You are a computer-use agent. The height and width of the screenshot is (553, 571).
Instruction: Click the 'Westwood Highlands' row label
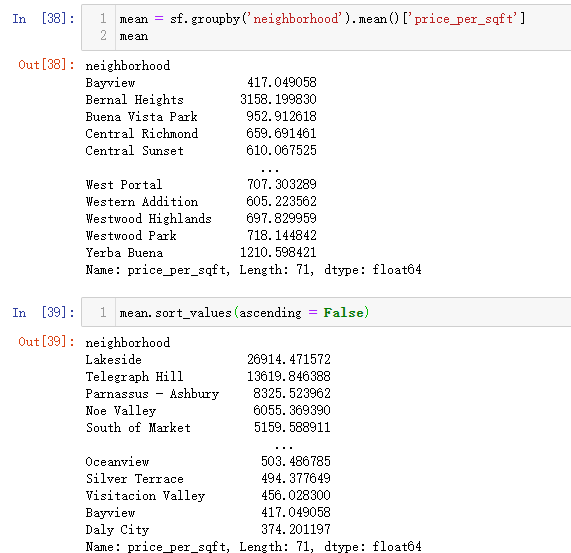[149, 219]
